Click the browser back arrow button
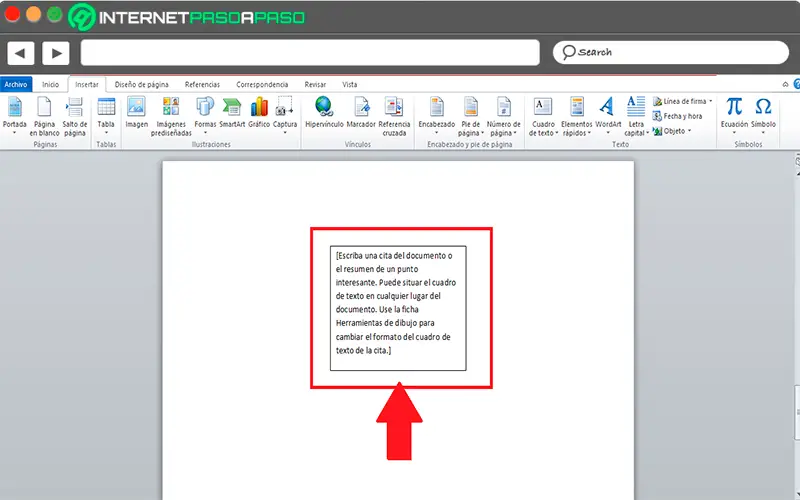Screen dimensions: 800x500 (x=20, y=53)
